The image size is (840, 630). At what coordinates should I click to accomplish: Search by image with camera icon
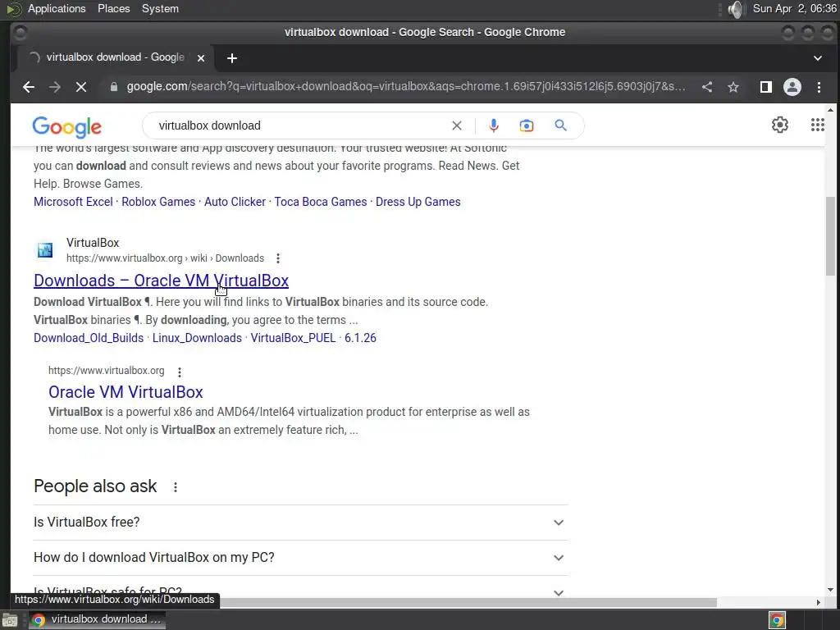click(x=527, y=126)
